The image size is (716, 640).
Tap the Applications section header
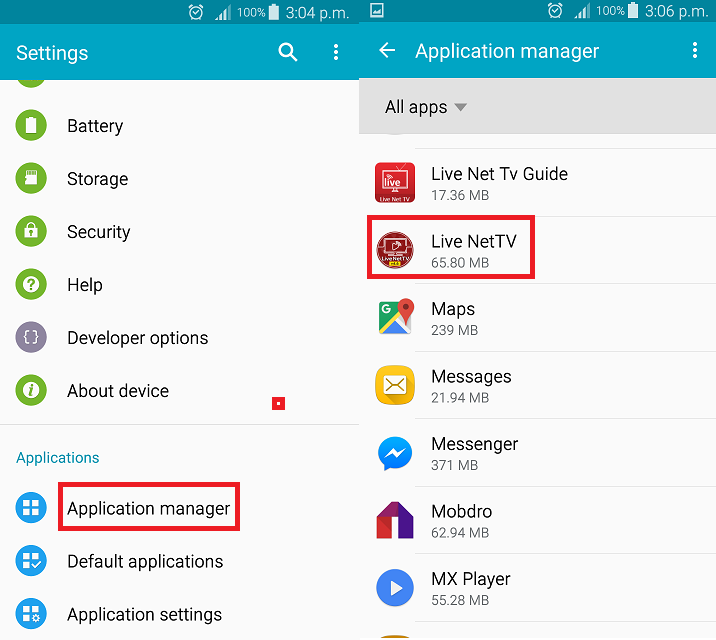pyautogui.click(x=58, y=457)
